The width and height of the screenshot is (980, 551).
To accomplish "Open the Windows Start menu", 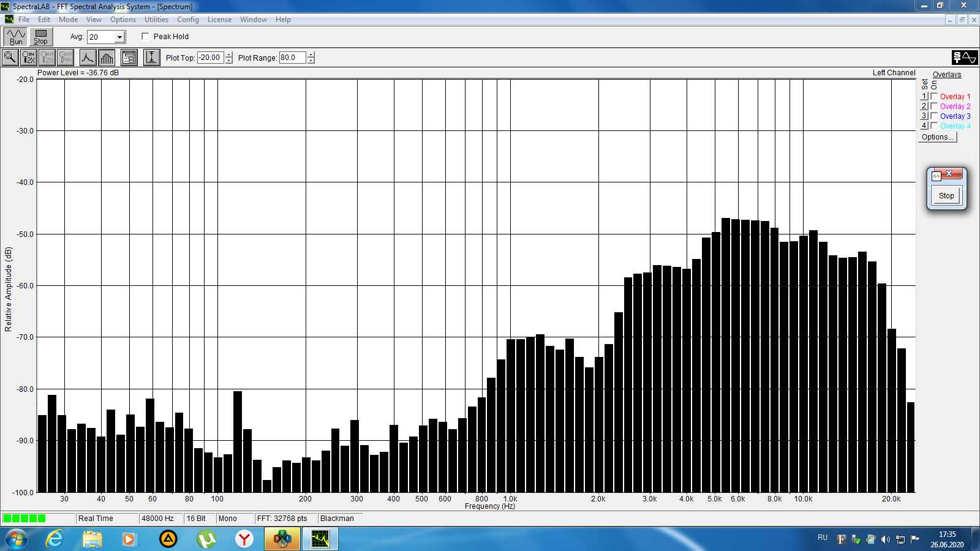I will (16, 539).
